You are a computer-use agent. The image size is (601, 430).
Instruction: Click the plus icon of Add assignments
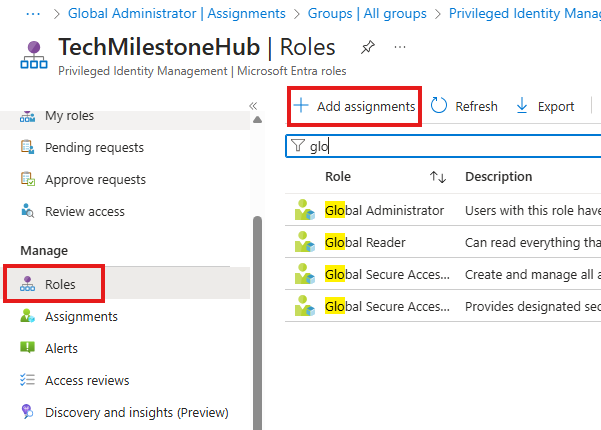(x=301, y=105)
